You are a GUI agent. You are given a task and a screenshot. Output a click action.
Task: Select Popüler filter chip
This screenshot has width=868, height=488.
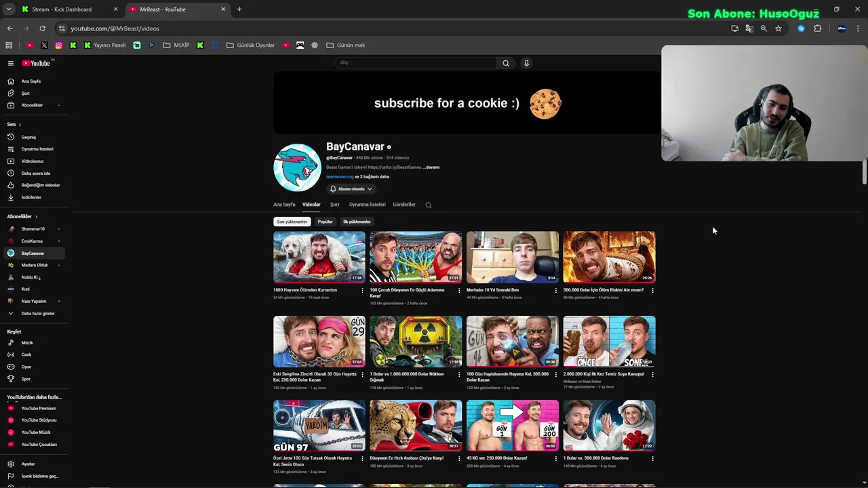tap(325, 222)
